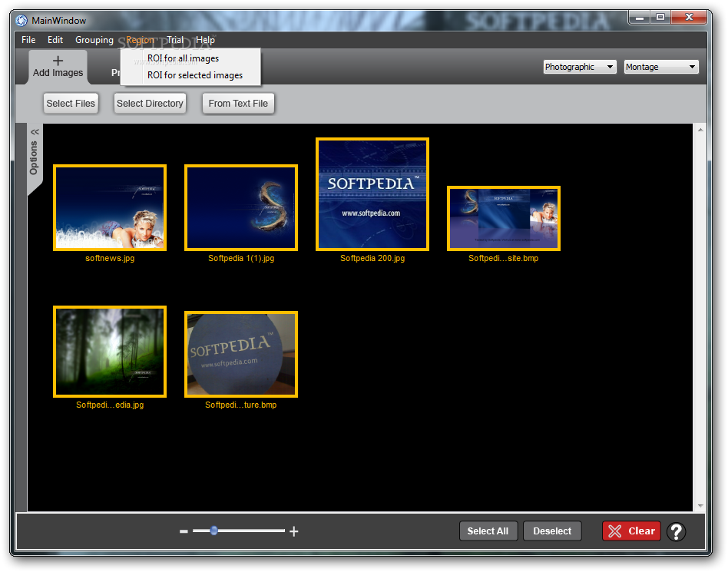Select the Softpedi...ture.bmp thumbnail

[x=241, y=354]
